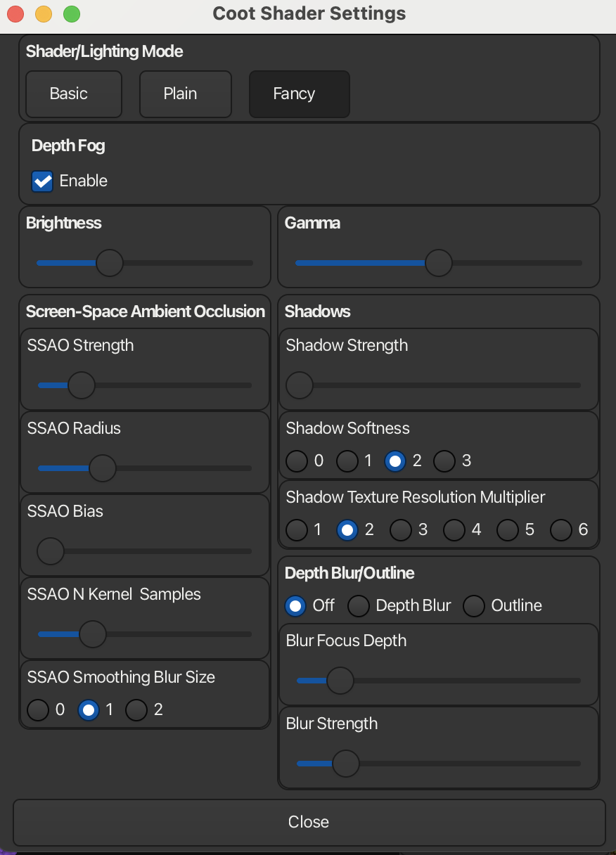Select the Outline radio option
Viewport: 616px width, 855px height.
coord(474,606)
